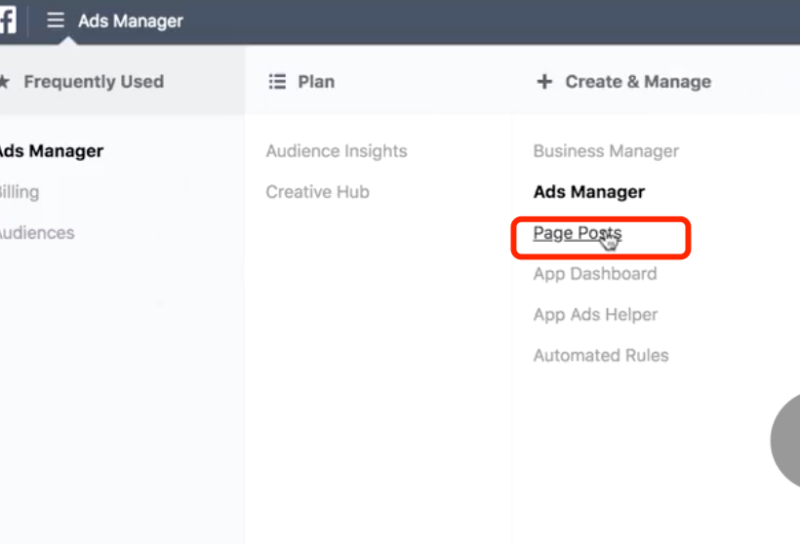Go to App Dashboard
Image resolution: width=800 pixels, height=544 pixels.
[594, 274]
